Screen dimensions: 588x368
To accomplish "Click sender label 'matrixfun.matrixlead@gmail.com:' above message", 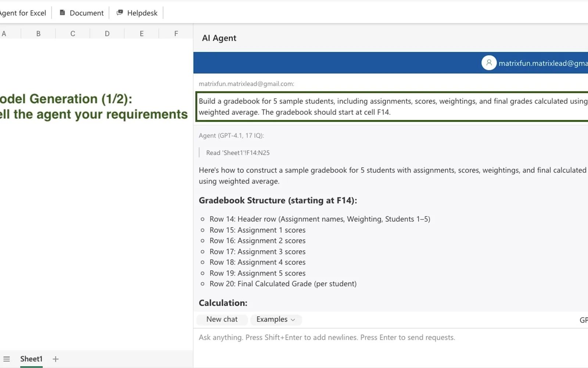I will click(x=247, y=84).
